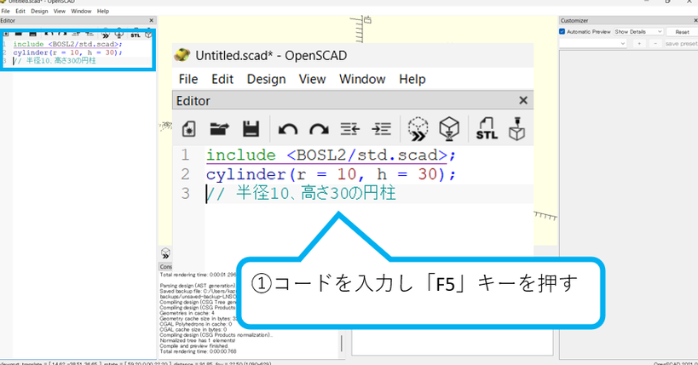Open the Edit menu in the main window menu bar
698x365 pixels.
click(20, 11)
